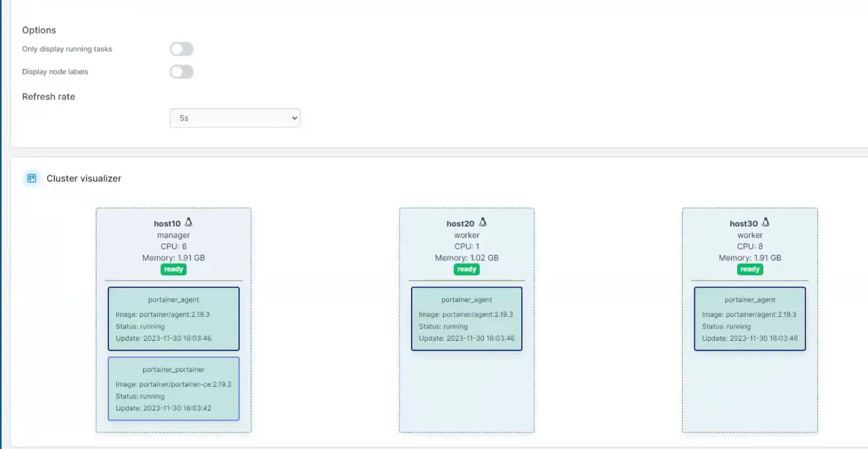
Task: Click the Linux penguin icon beside host20
Action: [x=482, y=223]
